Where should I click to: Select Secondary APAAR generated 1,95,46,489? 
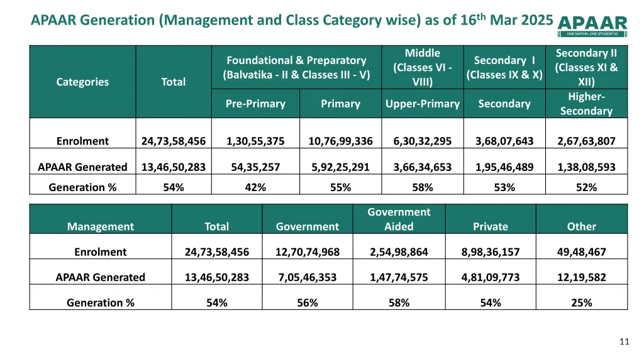(x=504, y=167)
